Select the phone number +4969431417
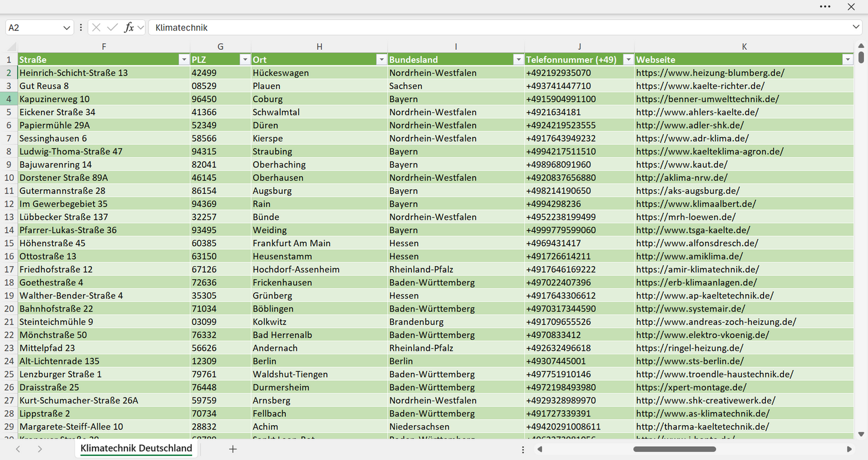The width and height of the screenshot is (868, 460). click(580, 243)
